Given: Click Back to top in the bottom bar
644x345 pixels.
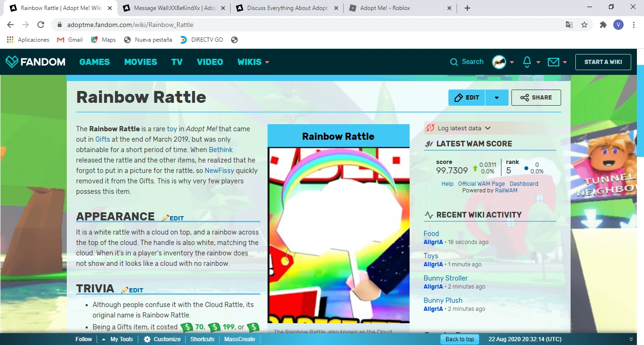Looking at the screenshot, I should (459, 339).
